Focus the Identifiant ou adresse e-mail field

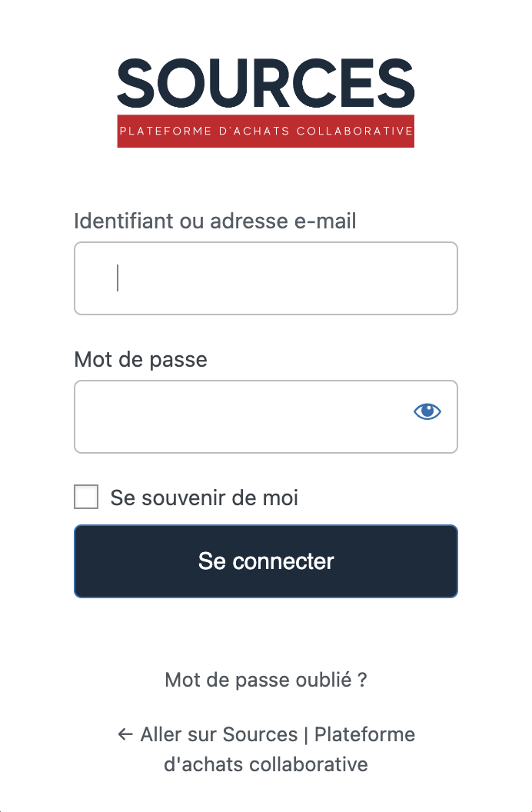pyautogui.click(x=265, y=278)
